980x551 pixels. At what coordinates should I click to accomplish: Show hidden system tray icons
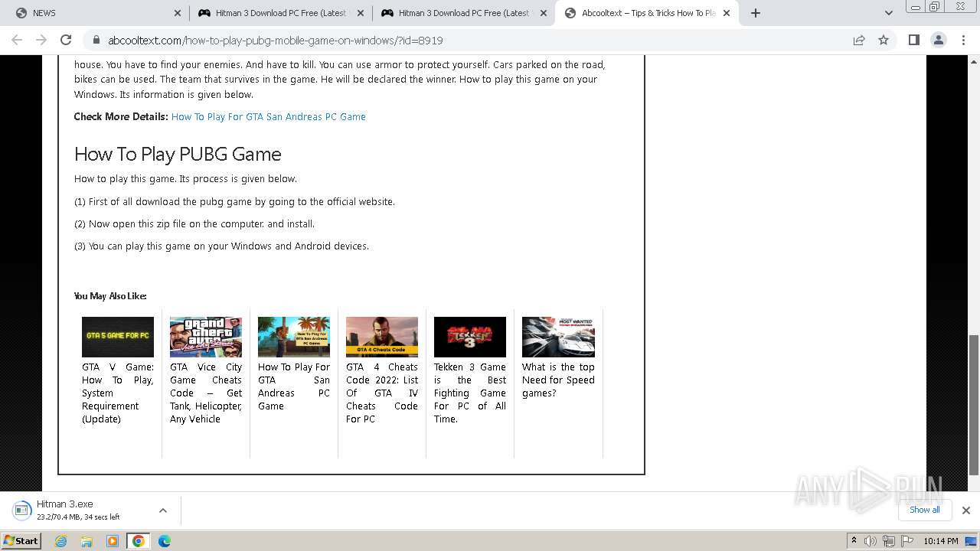tap(854, 541)
